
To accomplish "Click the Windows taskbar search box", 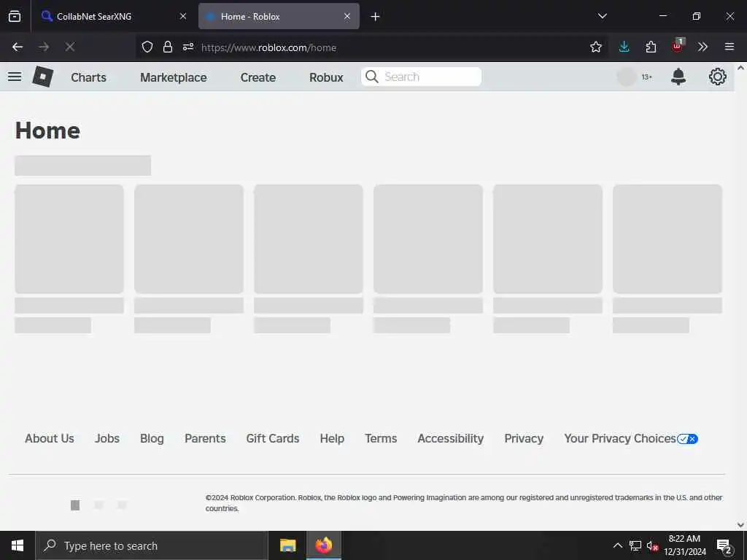I will (152, 545).
